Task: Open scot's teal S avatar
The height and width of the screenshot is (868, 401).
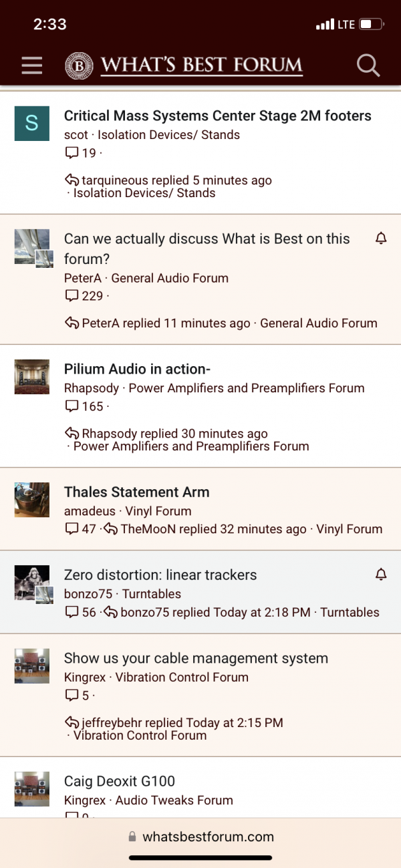Action: [31, 123]
